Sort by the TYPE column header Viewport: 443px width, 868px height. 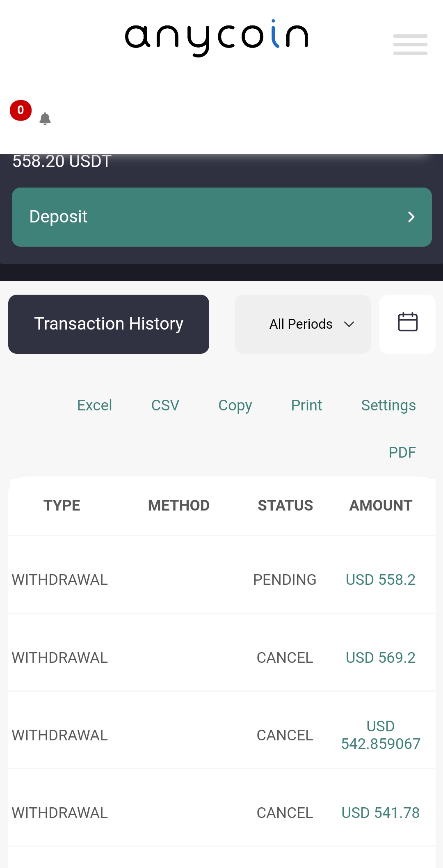pyautogui.click(x=62, y=506)
